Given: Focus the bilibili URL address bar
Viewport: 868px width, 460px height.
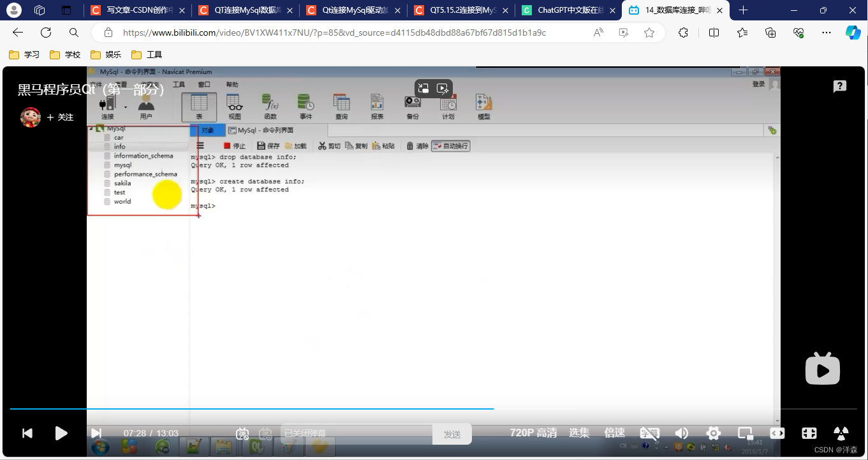Looking at the screenshot, I should 334,33.
